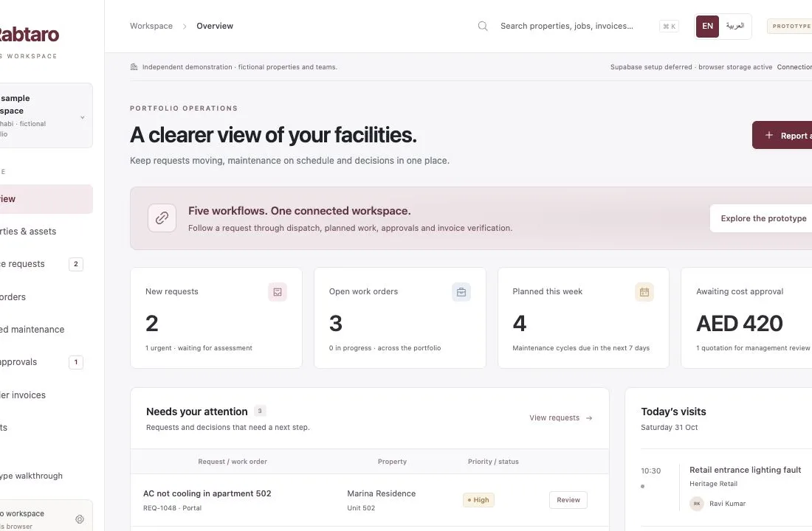Click the building icon beside demonstration notice
Viewport: 812px width, 531px height.
[x=134, y=67]
